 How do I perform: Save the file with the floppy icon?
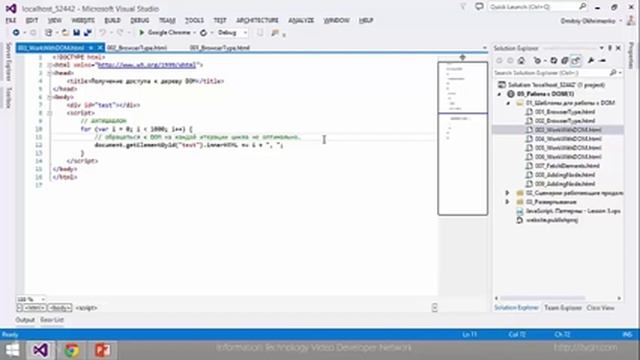[76, 32]
